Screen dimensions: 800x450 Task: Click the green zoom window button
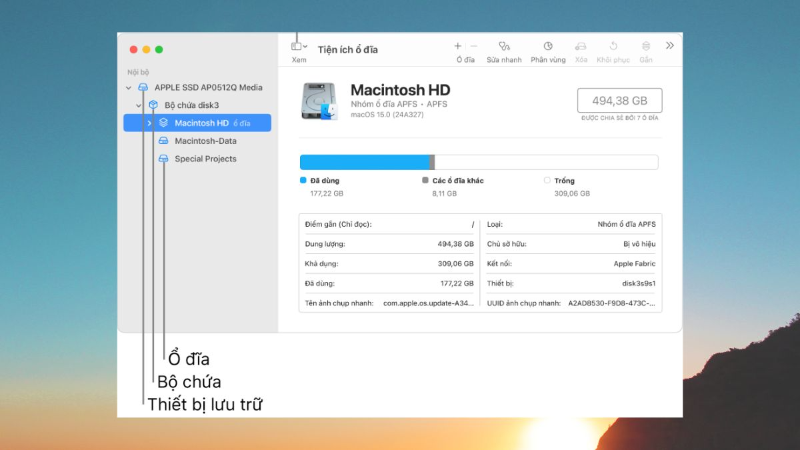pos(159,49)
